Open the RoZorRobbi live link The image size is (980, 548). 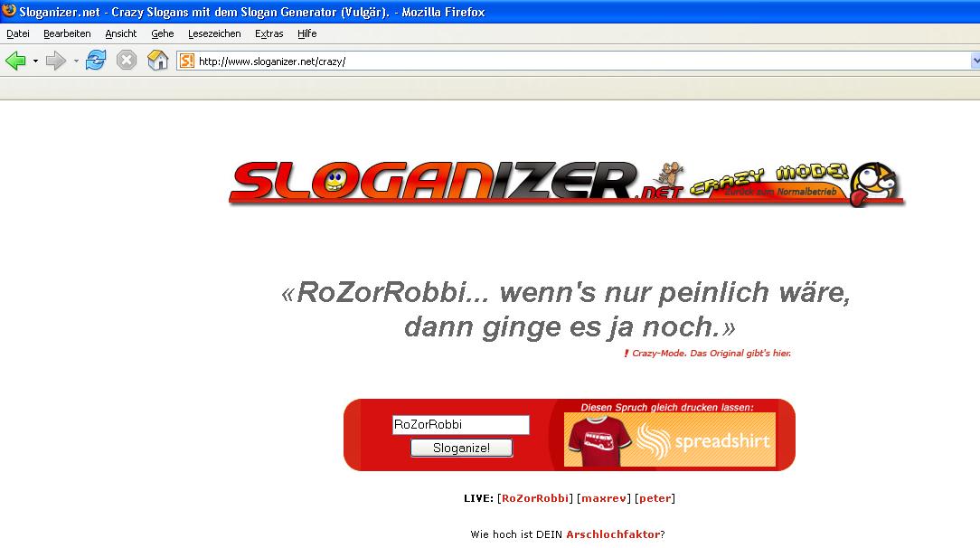pyautogui.click(x=535, y=498)
